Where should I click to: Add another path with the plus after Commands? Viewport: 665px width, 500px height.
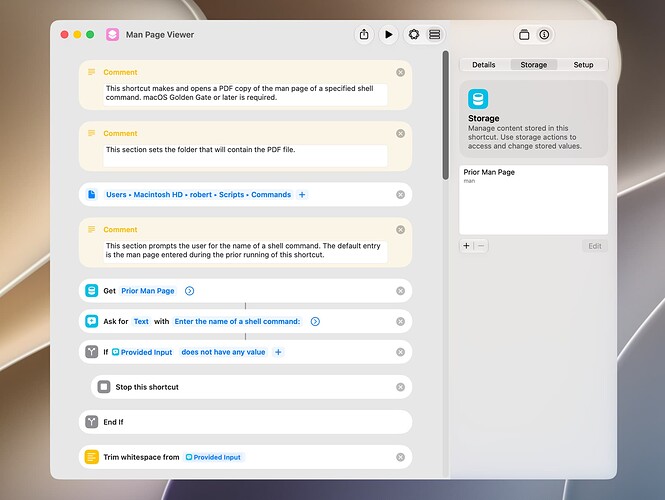(302, 195)
